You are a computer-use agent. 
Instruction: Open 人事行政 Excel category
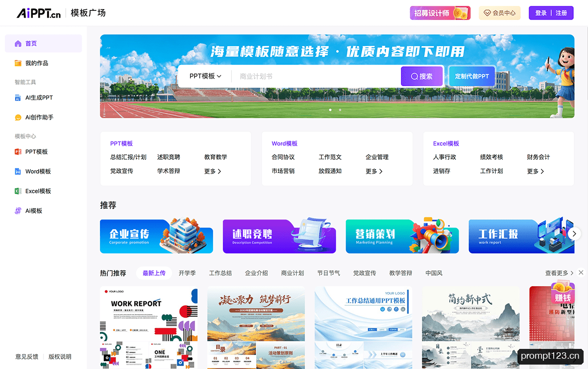[445, 157]
